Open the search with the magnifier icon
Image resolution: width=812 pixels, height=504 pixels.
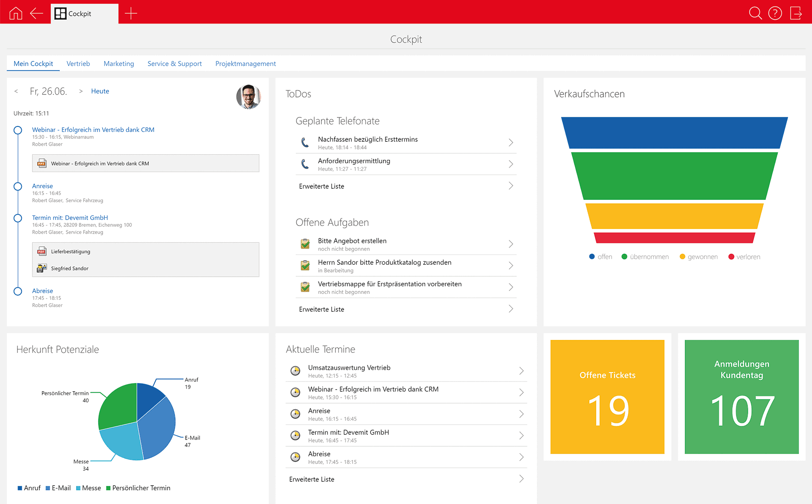coord(755,13)
